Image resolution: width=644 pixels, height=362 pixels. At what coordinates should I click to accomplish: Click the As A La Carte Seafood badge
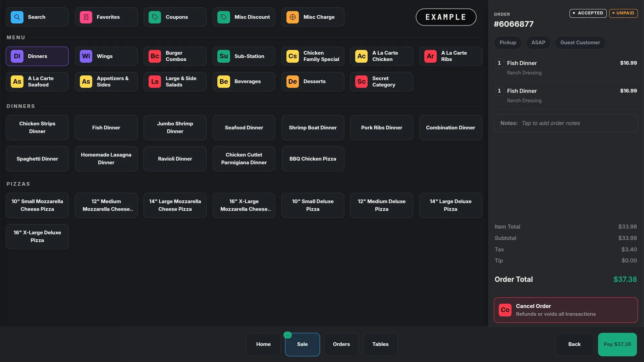click(x=17, y=82)
